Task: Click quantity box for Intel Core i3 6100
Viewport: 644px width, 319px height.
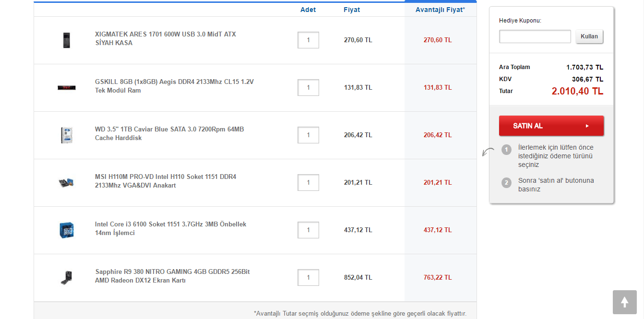Action: tap(308, 230)
